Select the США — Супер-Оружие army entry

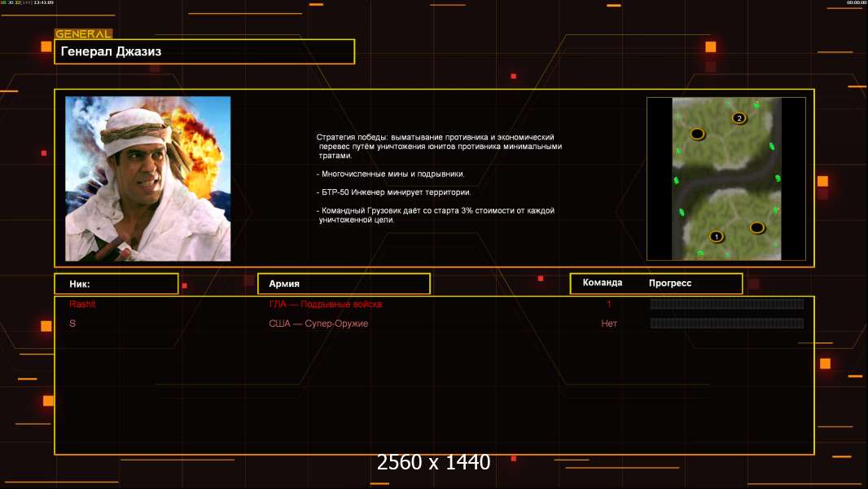[318, 324]
